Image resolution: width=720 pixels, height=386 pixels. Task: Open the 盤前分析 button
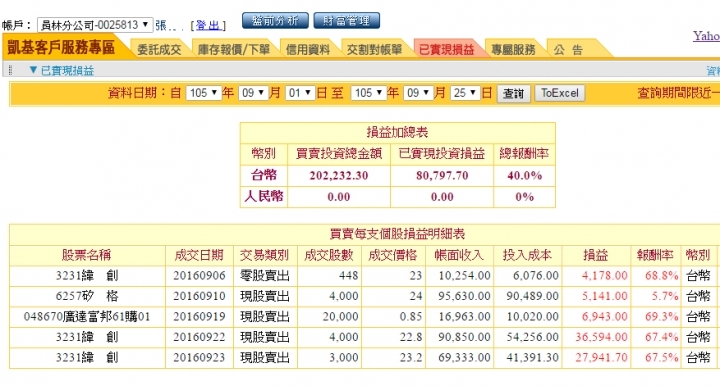[275, 21]
